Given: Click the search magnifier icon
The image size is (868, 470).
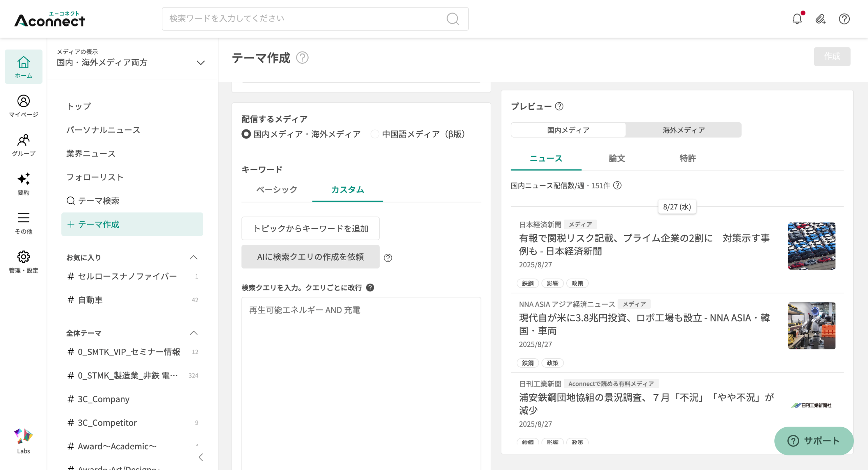Looking at the screenshot, I should click(453, 19).
